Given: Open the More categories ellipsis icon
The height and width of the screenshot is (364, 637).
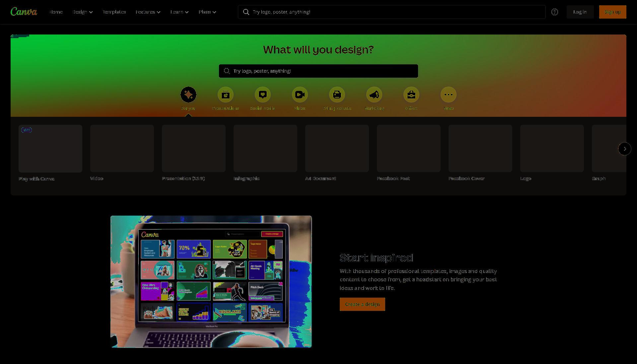Looking at the screenshot, I should pyautogui.click(x=449, y=95).
